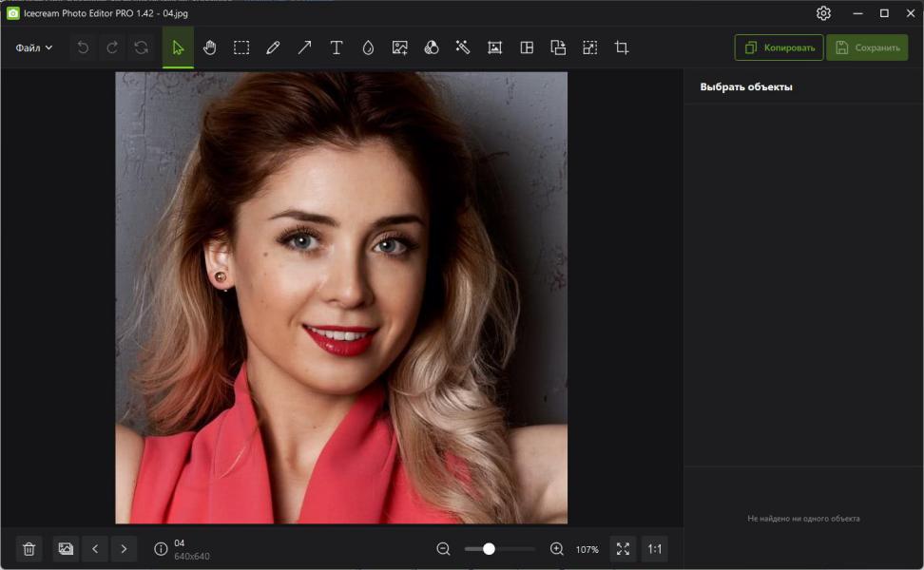Pick the arrow drawing tool

(304, 47)
